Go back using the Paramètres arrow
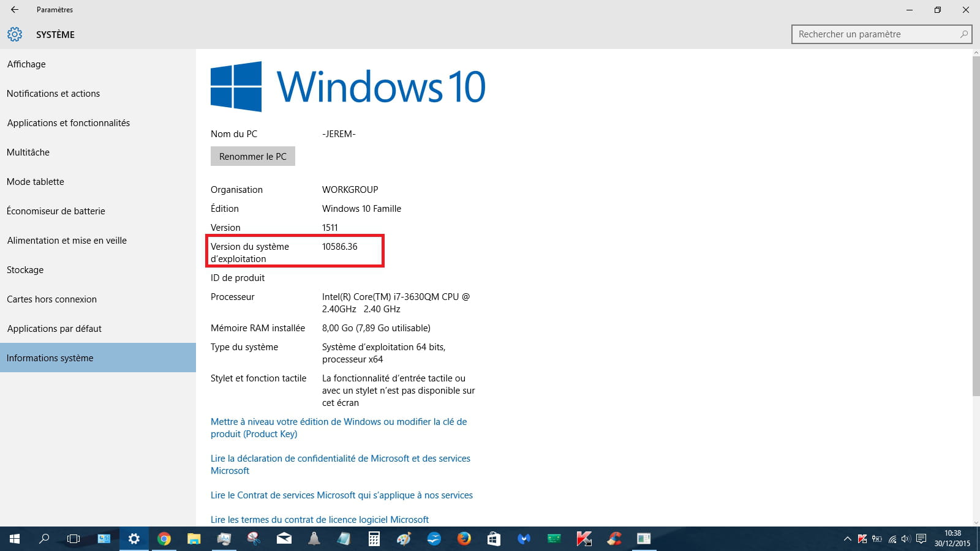The height and width of the screenshot is (551, 980). [15, 10]
